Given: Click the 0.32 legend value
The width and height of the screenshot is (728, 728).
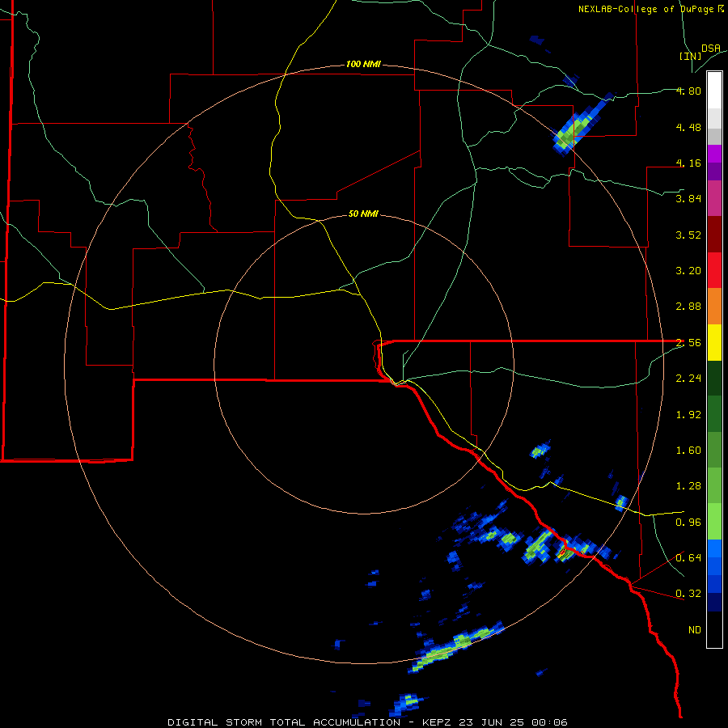Looking at the screenshot, I should 688,594.
